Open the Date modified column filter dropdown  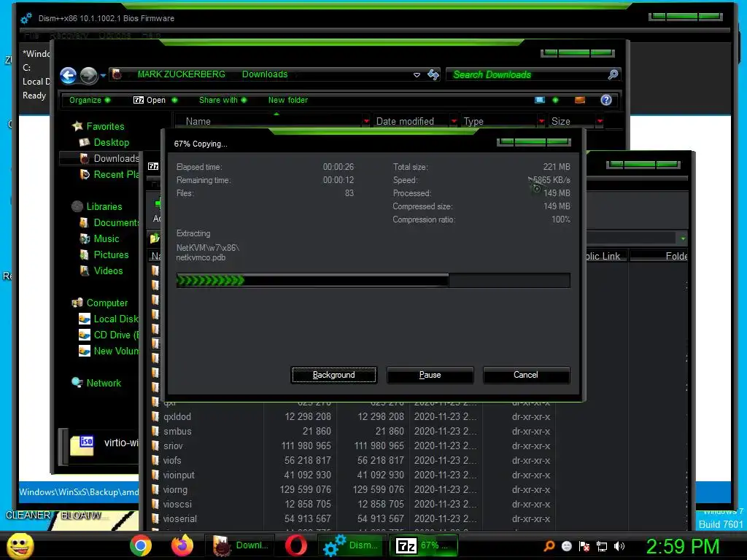point(454,122)
